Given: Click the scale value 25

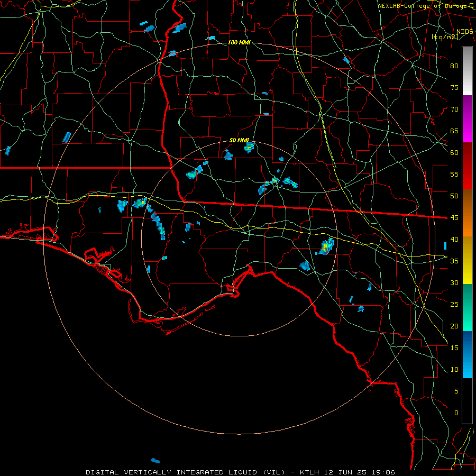Looking at the screenshot, I should (x=454, y=305).
